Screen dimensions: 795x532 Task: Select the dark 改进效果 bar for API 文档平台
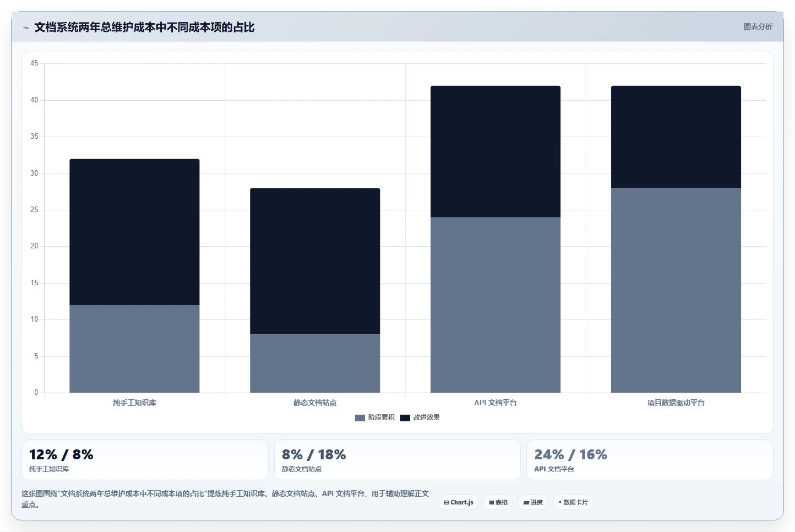(x=495, y=151)
